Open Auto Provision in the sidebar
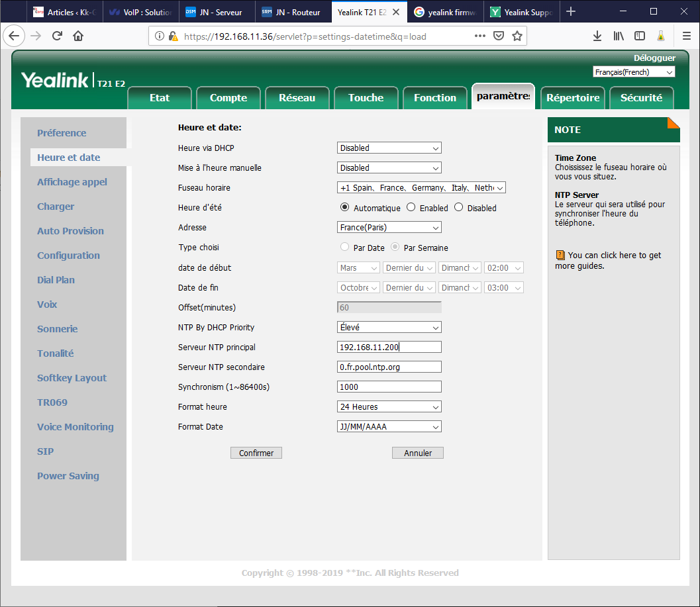The height and width of the screenshot is (607, 700). click(70, 231)
